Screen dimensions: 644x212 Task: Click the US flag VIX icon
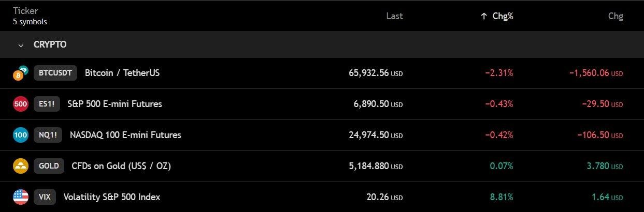click(21, 197)
